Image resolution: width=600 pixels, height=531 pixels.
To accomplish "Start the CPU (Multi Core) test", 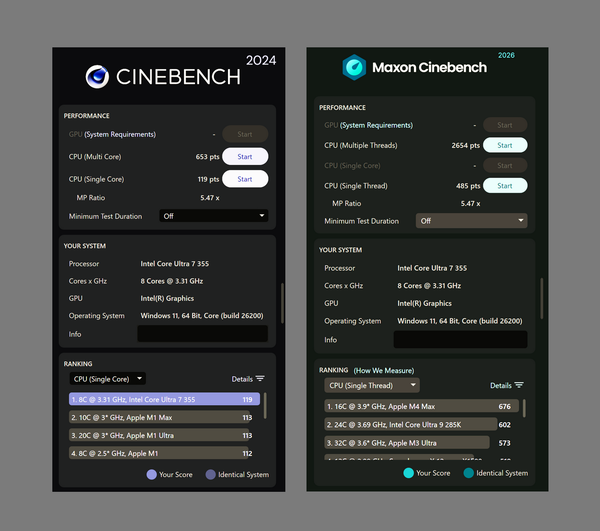I will 245,156.
